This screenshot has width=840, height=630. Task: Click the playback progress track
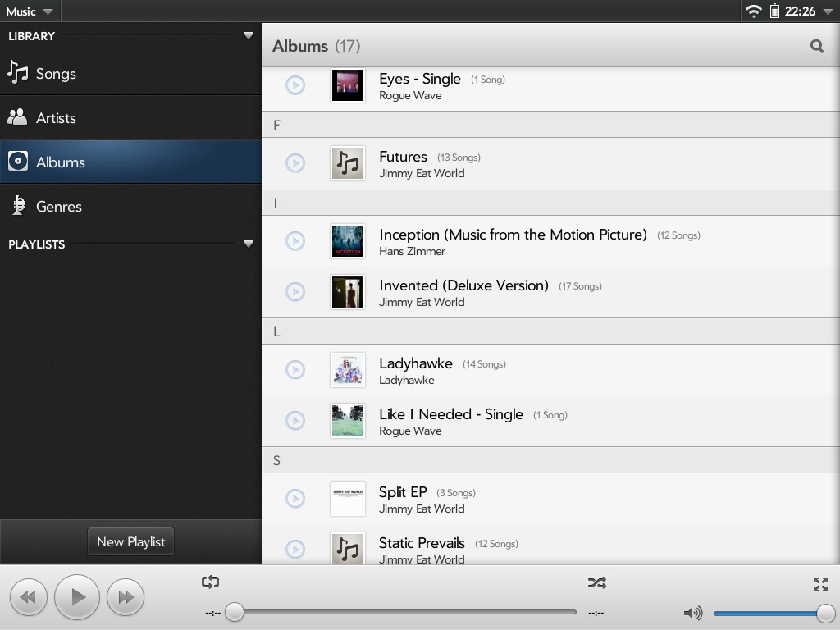405,612
